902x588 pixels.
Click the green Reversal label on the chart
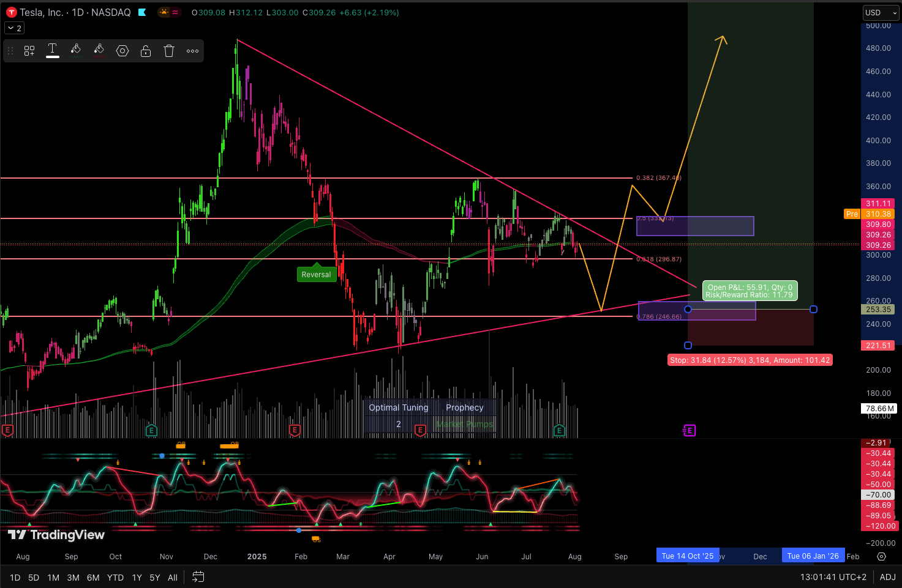tap(316, 275)
